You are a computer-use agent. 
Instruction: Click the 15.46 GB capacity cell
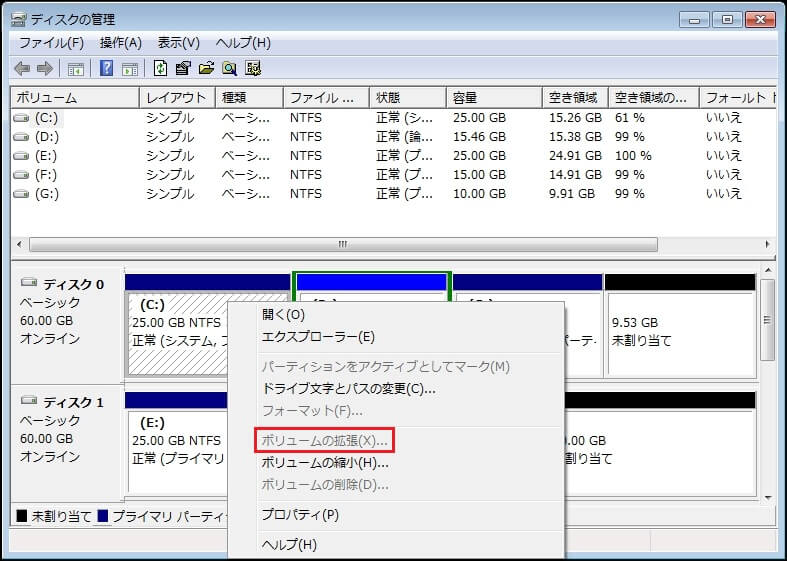479,137
